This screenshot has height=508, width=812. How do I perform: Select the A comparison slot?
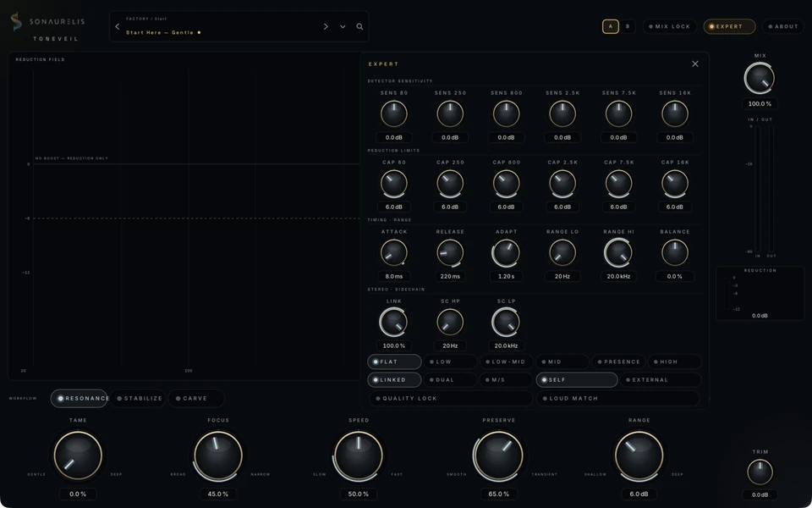pyautogui.click(x=611, y=26)
